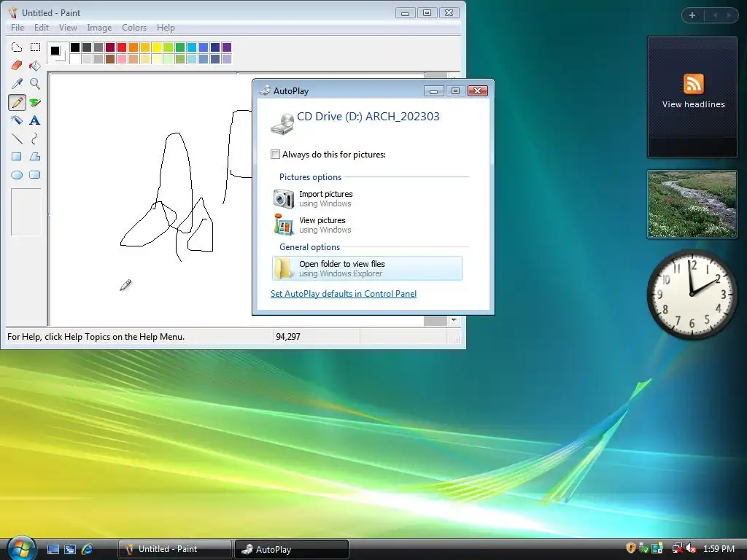Select the Rectangle shape tool
747x560 pixels.
click(x=17, y=157)
